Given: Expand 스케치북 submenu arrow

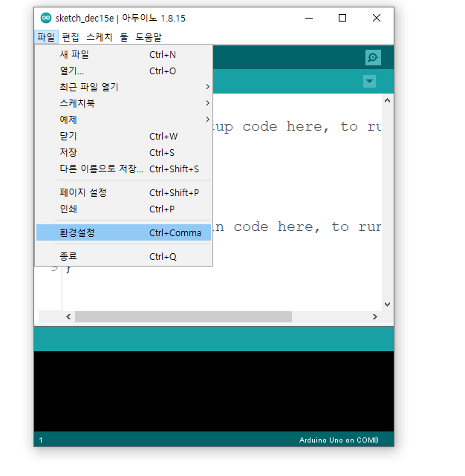Looking at the screenshot, I should coord(207,103).
